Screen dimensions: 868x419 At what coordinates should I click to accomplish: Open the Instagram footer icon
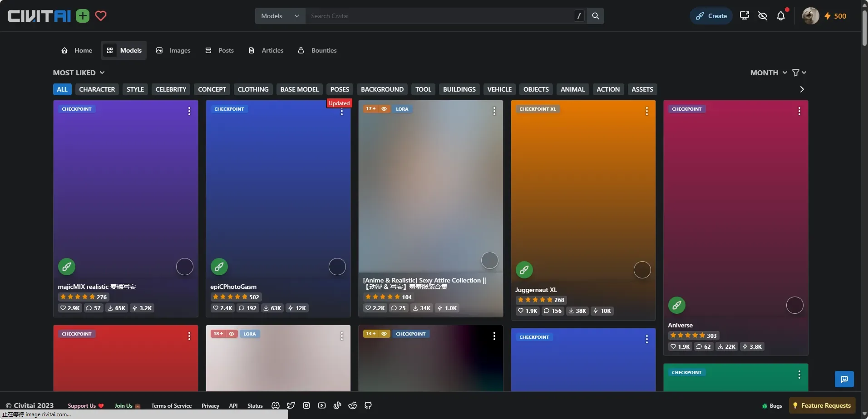[306, 405]
